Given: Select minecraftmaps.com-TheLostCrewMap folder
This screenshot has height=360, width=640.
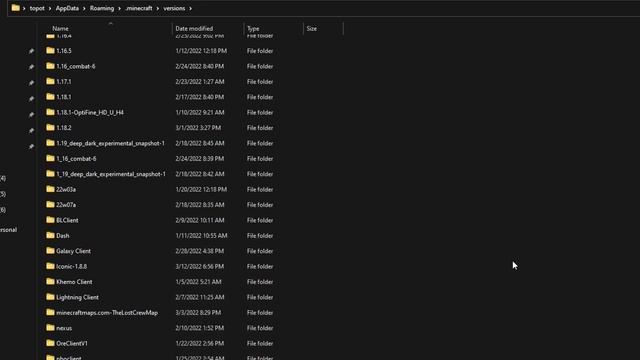Looking at the screenshot, I should pos(107,313).
